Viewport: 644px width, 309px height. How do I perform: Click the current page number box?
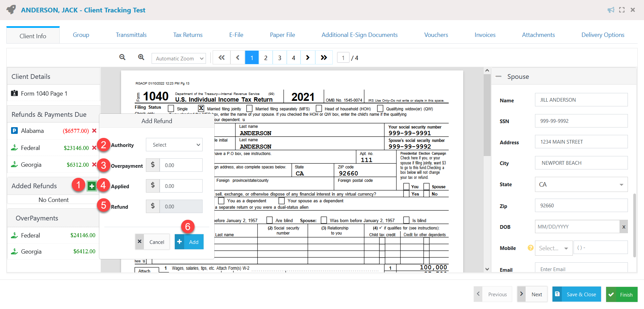click(x=343, y=58)
